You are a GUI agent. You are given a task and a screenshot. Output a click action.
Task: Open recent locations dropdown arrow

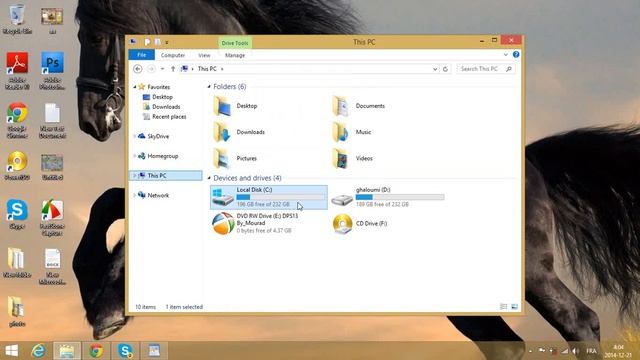click(162, 69)
